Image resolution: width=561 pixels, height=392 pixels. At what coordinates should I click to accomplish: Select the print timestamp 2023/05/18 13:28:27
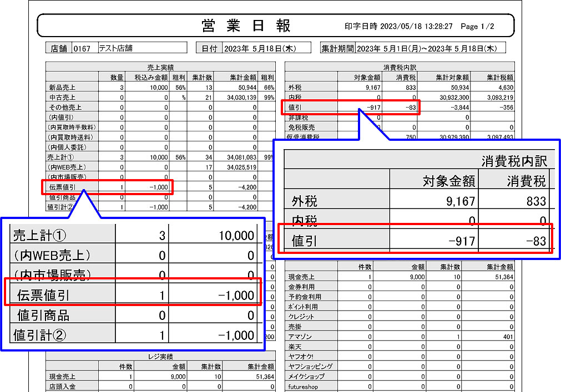click(x=416, y=27)
